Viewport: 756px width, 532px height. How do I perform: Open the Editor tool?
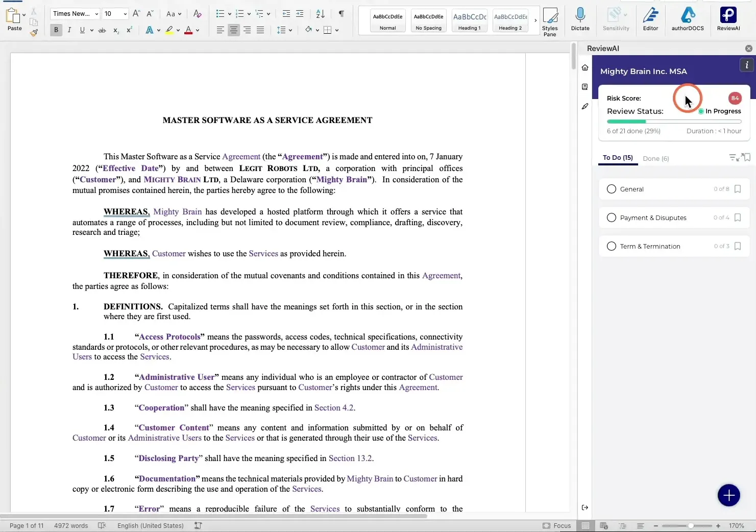coord(650,19)
